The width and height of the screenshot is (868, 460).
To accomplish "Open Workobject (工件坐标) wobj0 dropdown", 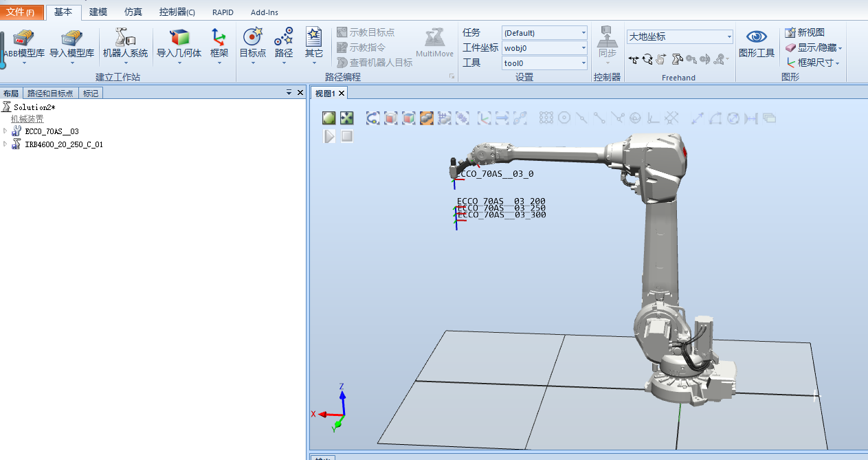I will coord(544,48).
